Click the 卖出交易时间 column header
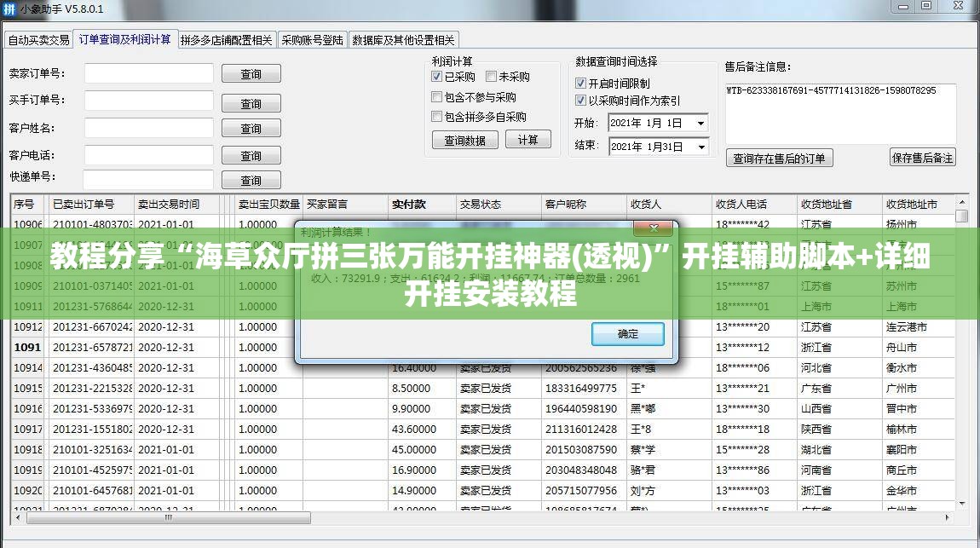The image size is (980, 548). (177, 205)
